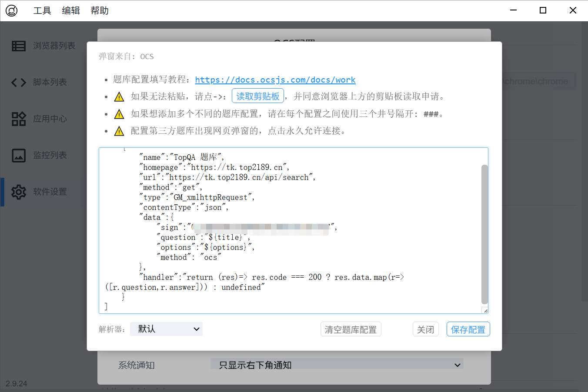
Task: Click the 清空题库配置 button
Action: [351, 329]
